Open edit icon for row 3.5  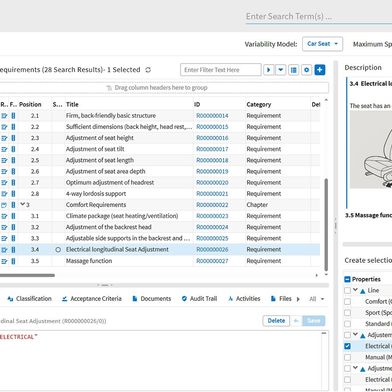(x=4, y=261)
